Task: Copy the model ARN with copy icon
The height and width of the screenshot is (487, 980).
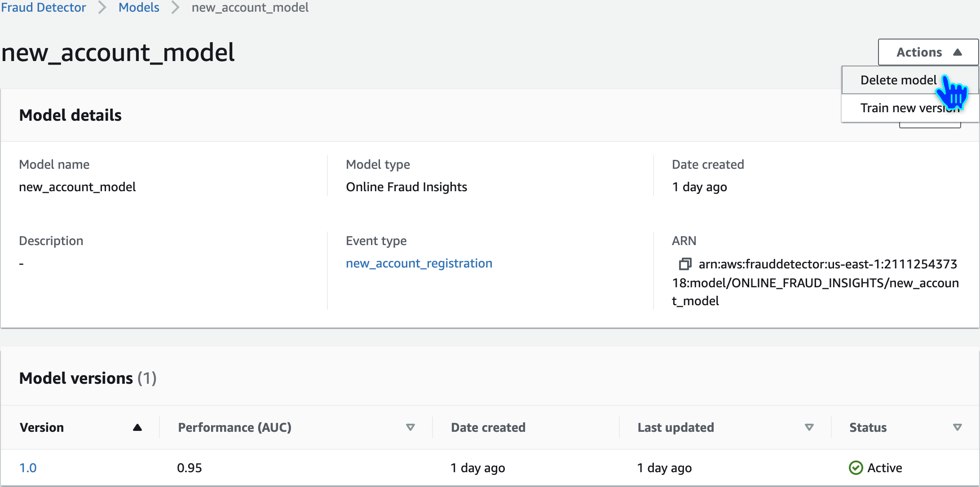Action: point(684,264)
